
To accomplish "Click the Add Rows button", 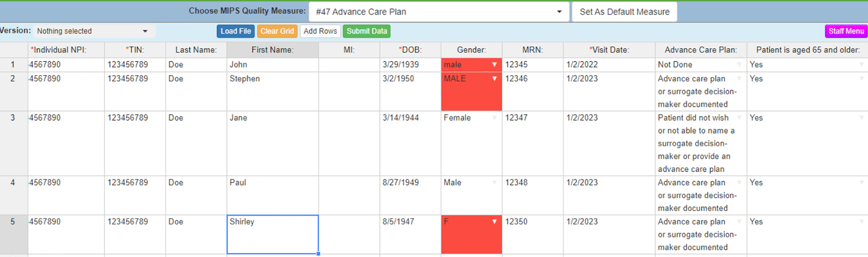I will (x=320, y=31).
